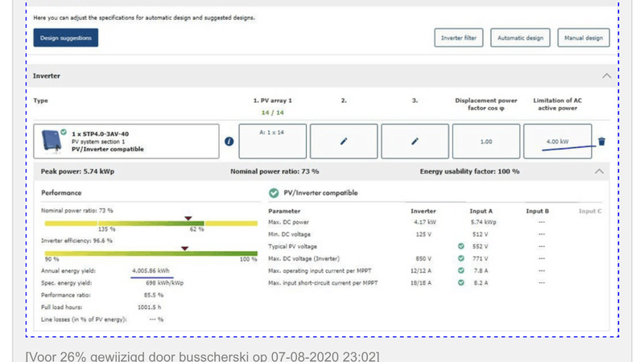Click the blue info icon beside inverter
644x362 pixels.
click(229, 142)
